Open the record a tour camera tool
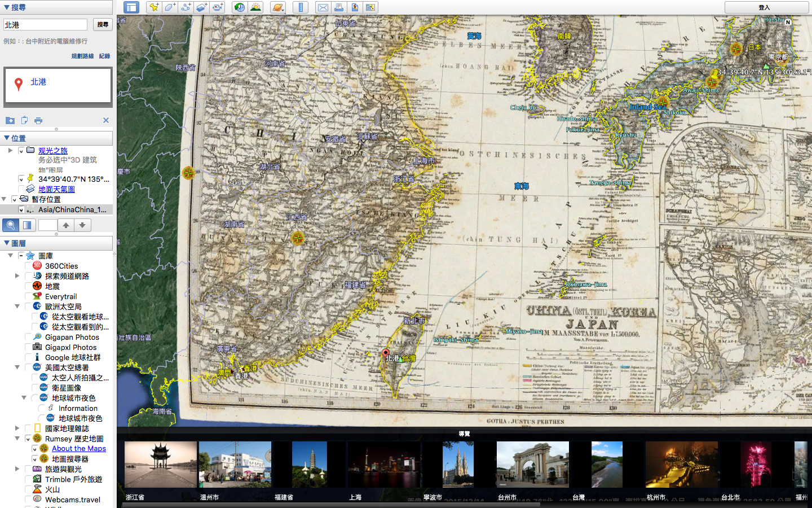The height and width of the screenshot is (508, 812). tap(218, 7)
